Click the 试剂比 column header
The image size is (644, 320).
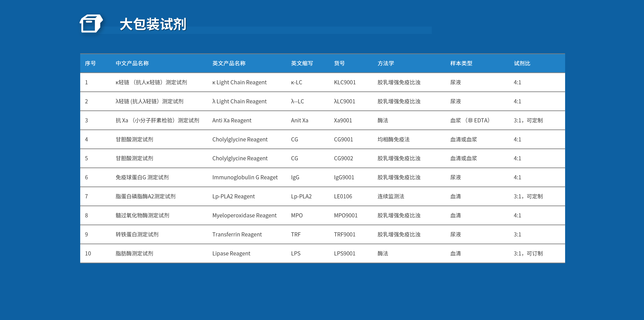[x=522, y=63]
